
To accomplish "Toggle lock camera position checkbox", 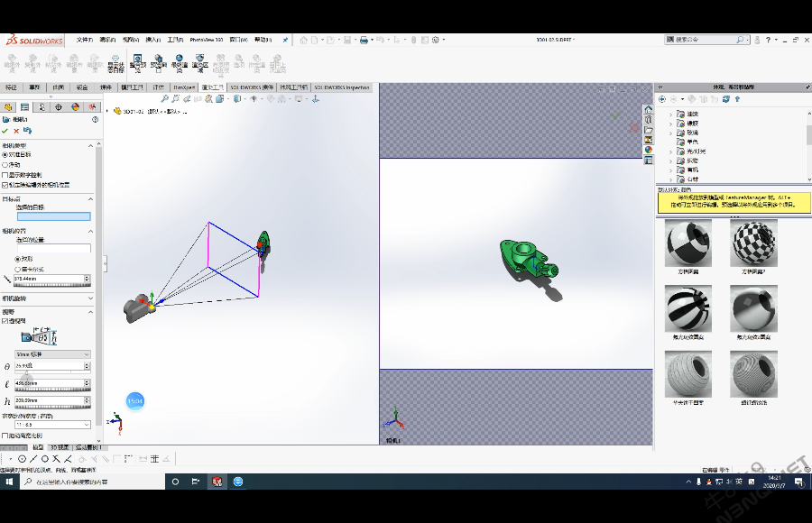I will click(x=5, y=185).
